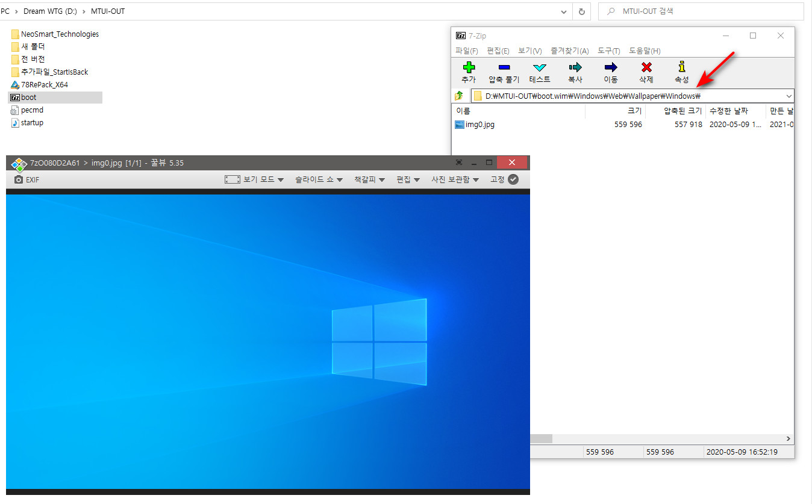
Task: Select the 추가파일_StartIsBack folder
Action: (x=49, y=72)
